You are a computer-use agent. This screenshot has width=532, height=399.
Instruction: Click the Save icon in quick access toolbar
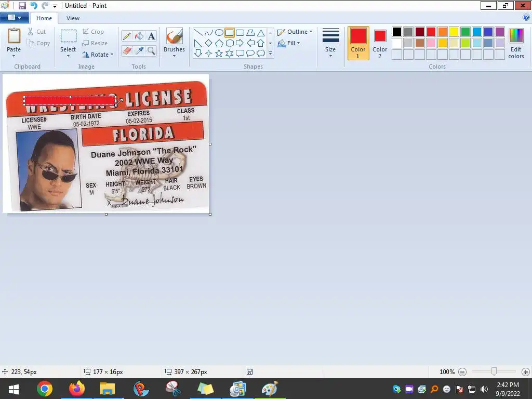tap(22, 5)
